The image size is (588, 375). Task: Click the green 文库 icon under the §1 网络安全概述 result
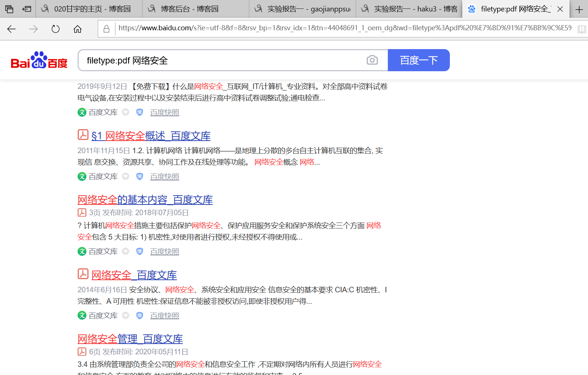click(x=82, y=176)
